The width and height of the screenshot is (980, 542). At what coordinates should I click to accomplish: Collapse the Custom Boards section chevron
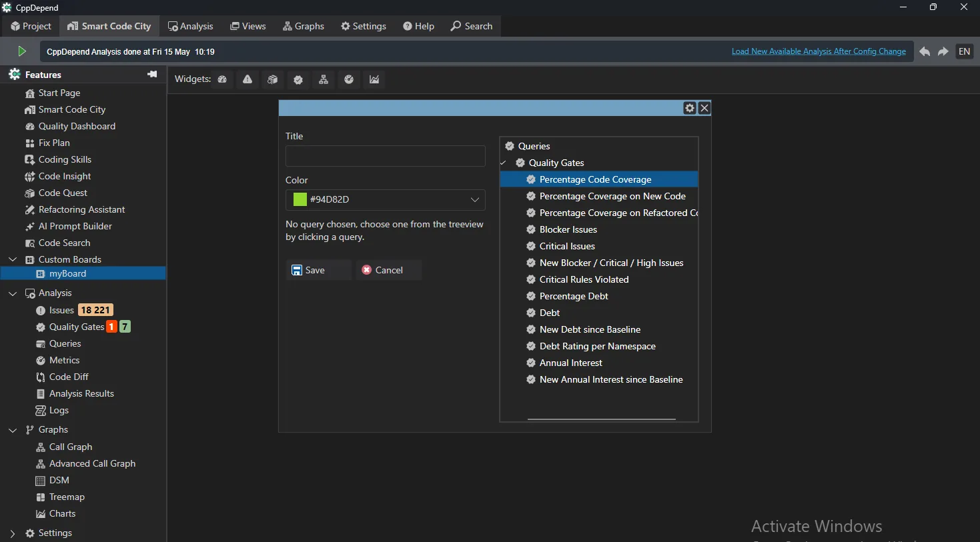pyautogui.click(x=13, y=259)
